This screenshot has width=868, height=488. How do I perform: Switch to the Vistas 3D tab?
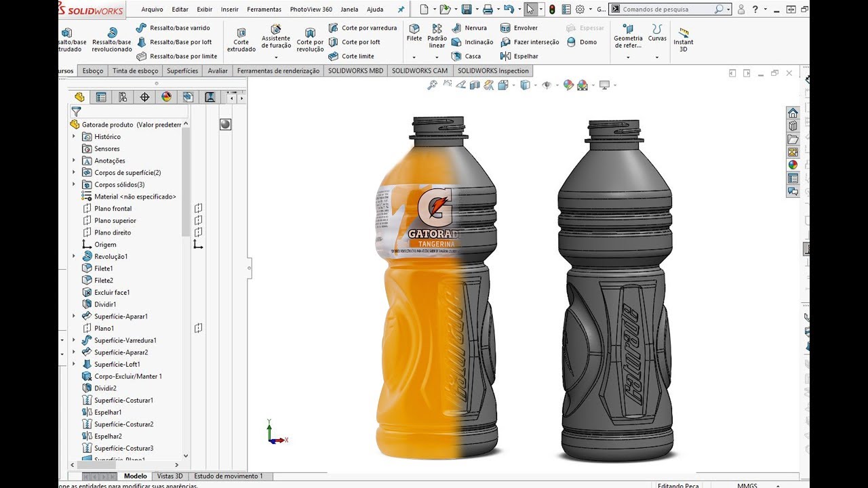(x=170, y=476)
